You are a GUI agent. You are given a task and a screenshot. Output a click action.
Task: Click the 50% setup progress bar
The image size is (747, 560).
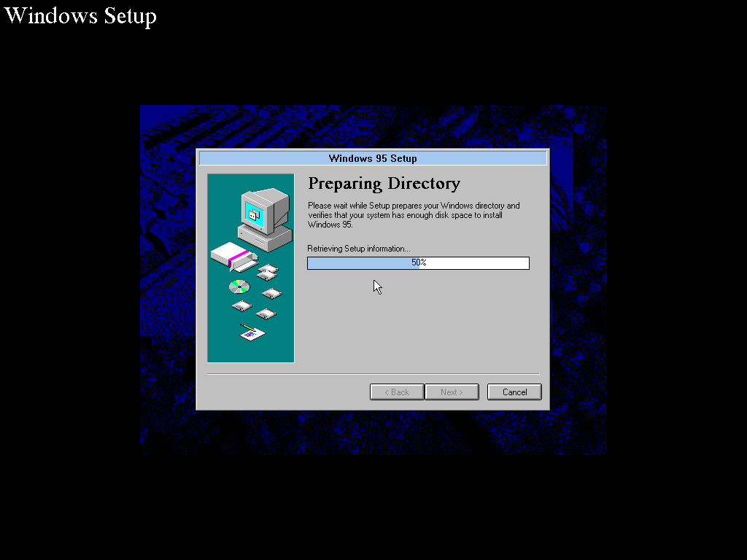(418, 262)
